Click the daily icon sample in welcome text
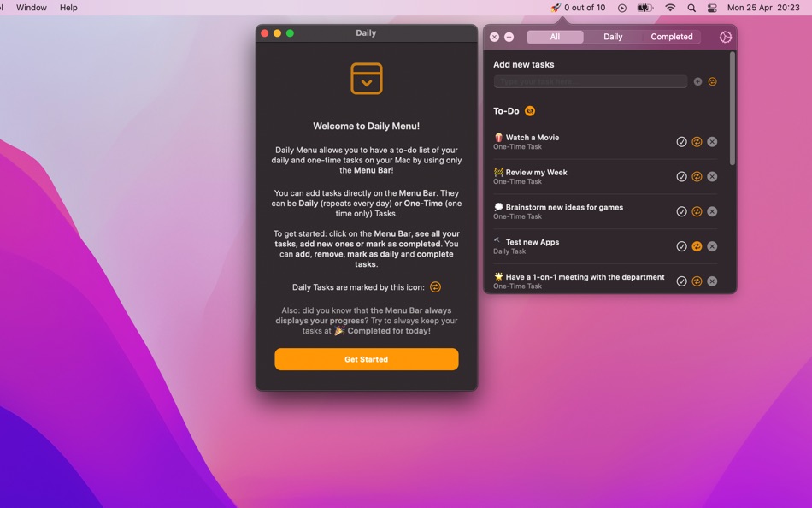This screenshot has height=508, width=812. pyautogui.click(x=436, y=287)
